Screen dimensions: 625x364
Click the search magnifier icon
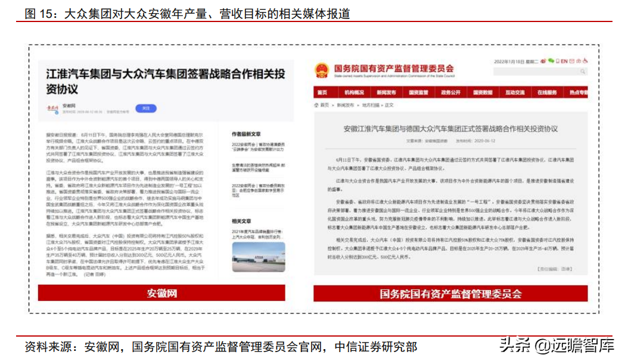coord(583,71)
